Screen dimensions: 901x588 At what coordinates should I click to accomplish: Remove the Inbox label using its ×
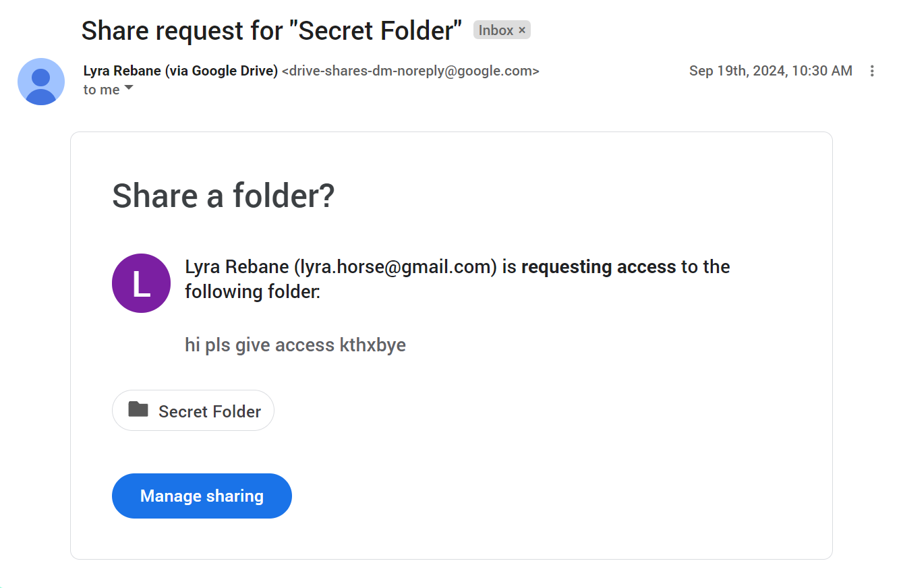(x=522, y=30)
